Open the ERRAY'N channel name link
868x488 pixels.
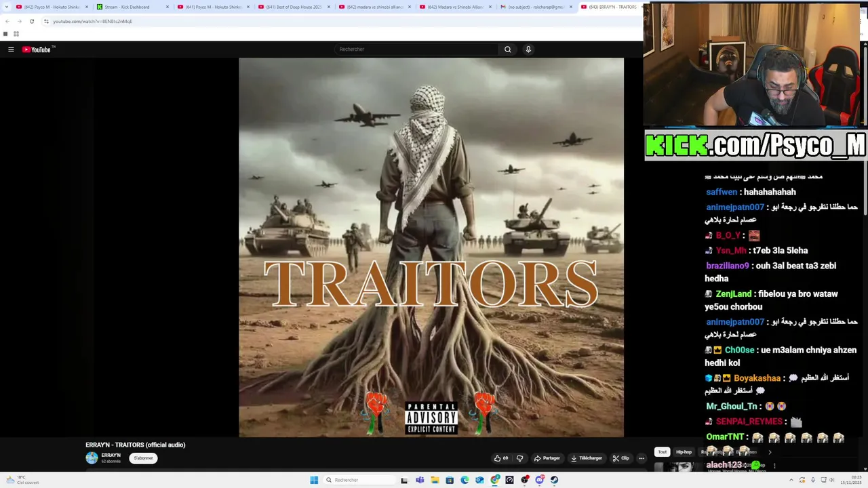(111, 455)
